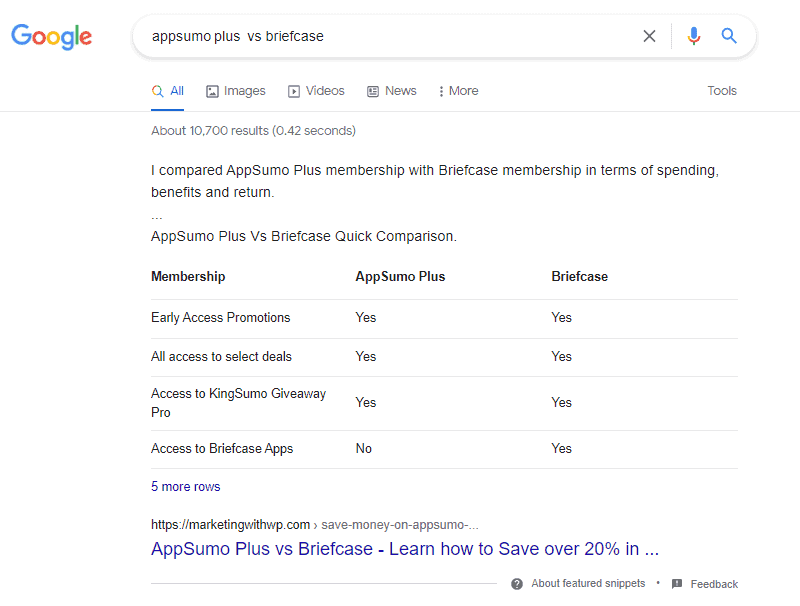Select the 'Membership' column header
This screenshot has height=606, width=800.
point(188,276)
